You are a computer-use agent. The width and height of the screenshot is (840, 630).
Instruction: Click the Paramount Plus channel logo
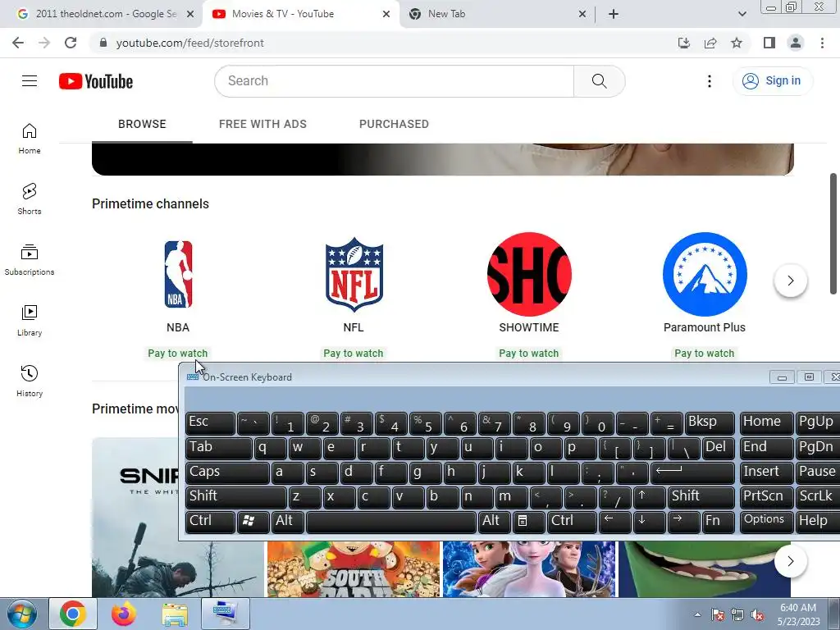point(705,274)
